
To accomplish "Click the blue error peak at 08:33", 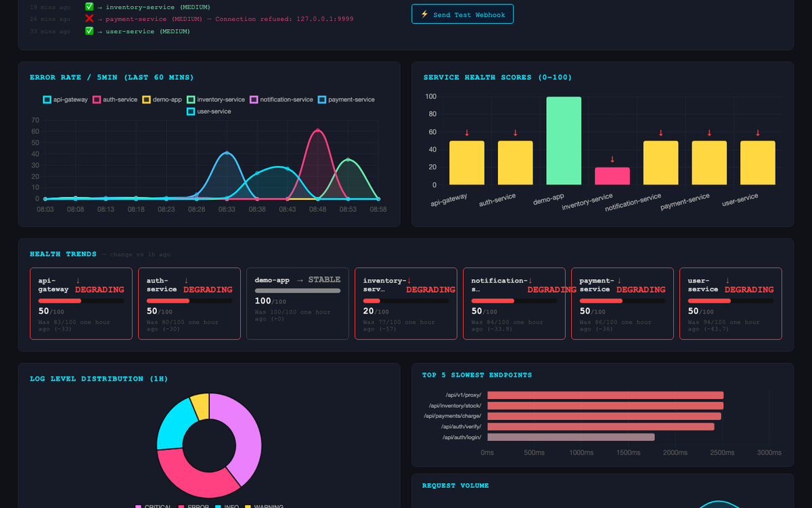I will click(x=227, y=153).
